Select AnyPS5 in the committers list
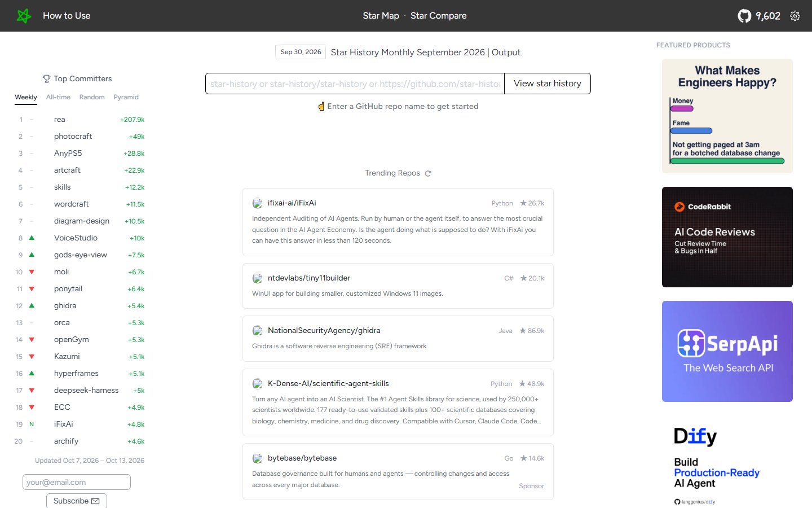This screenshot has width=812, height=508. click(68, 154)
